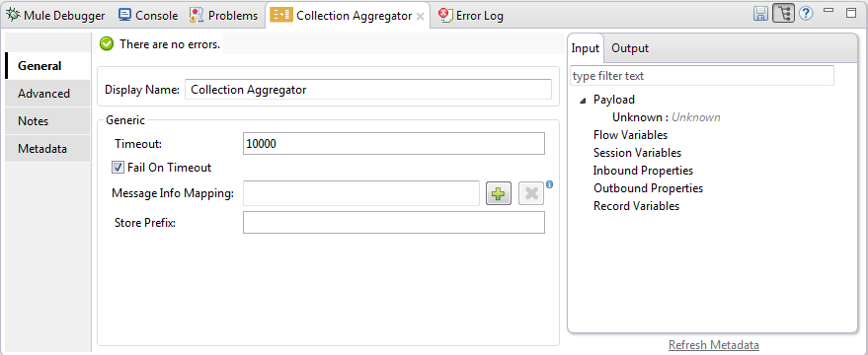The width and height of the screenshot is (868, 355).
Task: Collapse the Payload tree node
Action: 583,100
